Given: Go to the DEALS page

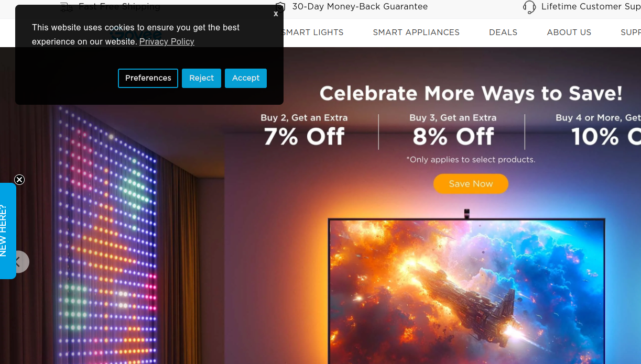Looking at the screenshot, I should click(x=503, y=32).
